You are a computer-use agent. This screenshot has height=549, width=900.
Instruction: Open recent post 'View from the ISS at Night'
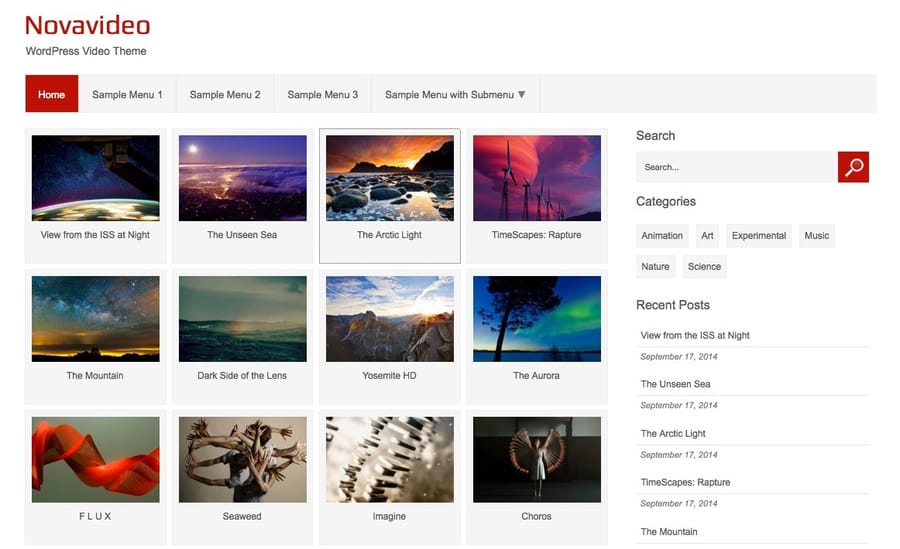(x=695, y=335)
